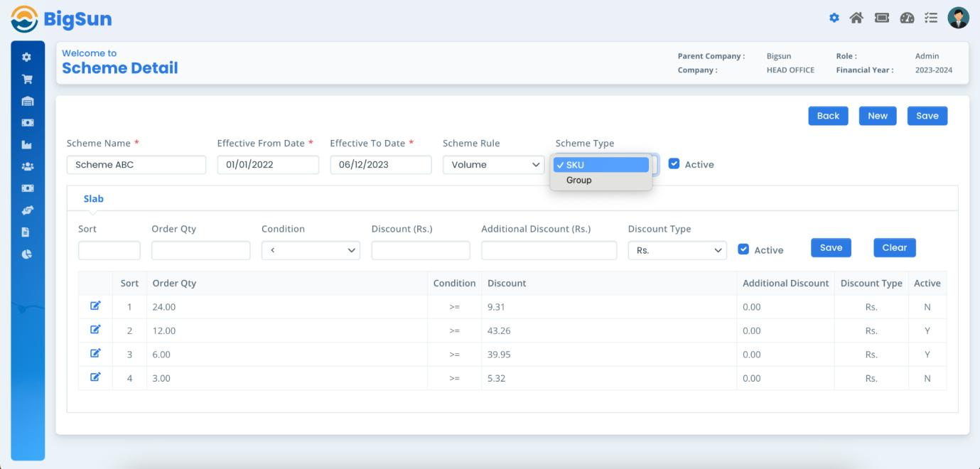This screenshot has width=980, height=469.
Task: Click the pie chart sidebar icon
Action: pos(27,254)
